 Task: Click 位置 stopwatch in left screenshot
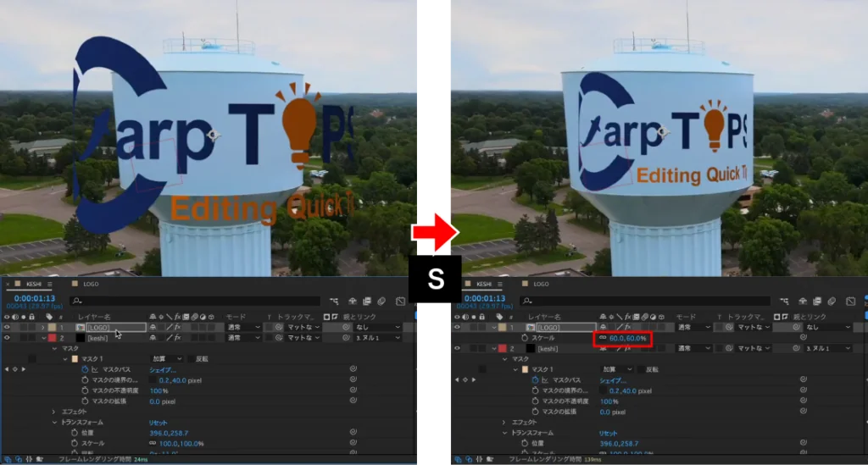point(75,433)
